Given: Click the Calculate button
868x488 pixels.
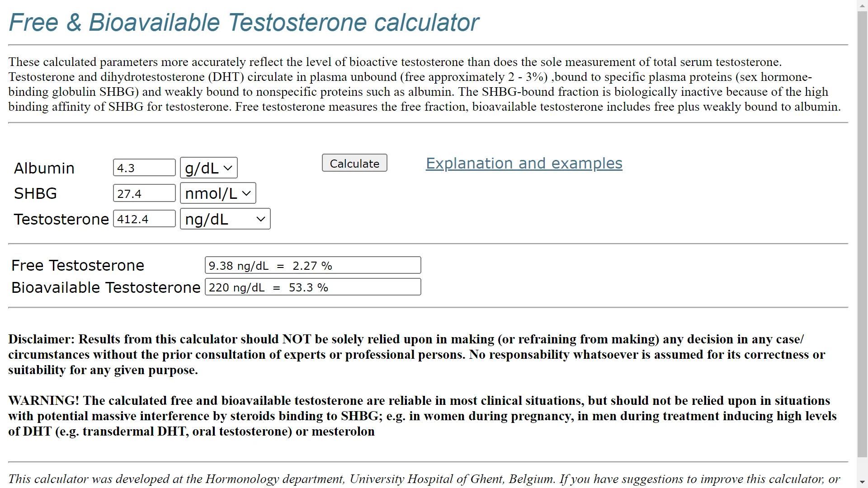Looking at the screenshot, I should [x=354, y=163].
